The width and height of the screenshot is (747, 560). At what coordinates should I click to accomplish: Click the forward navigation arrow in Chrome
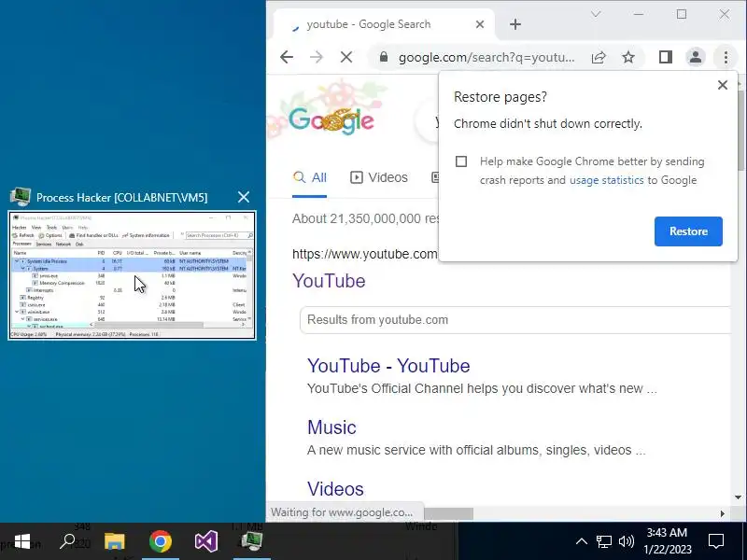317,58
